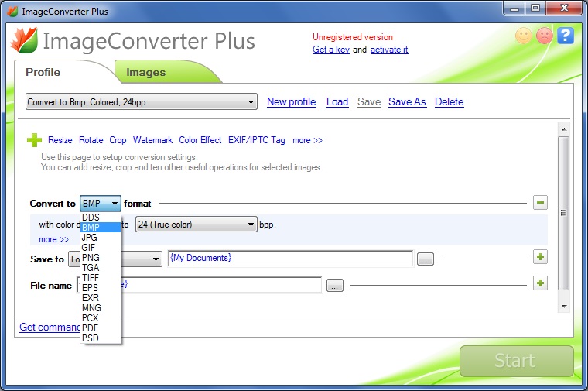
Task: Click the green plus add-operation icon
Action: coord(34,140)
